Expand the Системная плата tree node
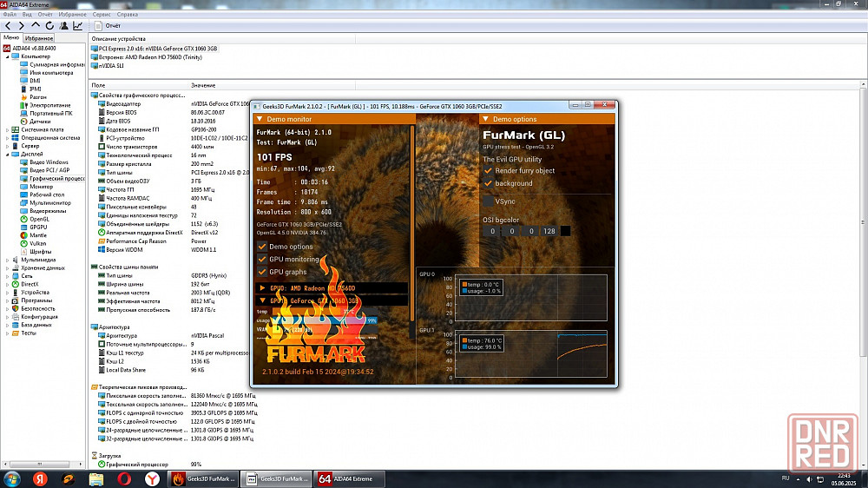 tap(7, 129)
